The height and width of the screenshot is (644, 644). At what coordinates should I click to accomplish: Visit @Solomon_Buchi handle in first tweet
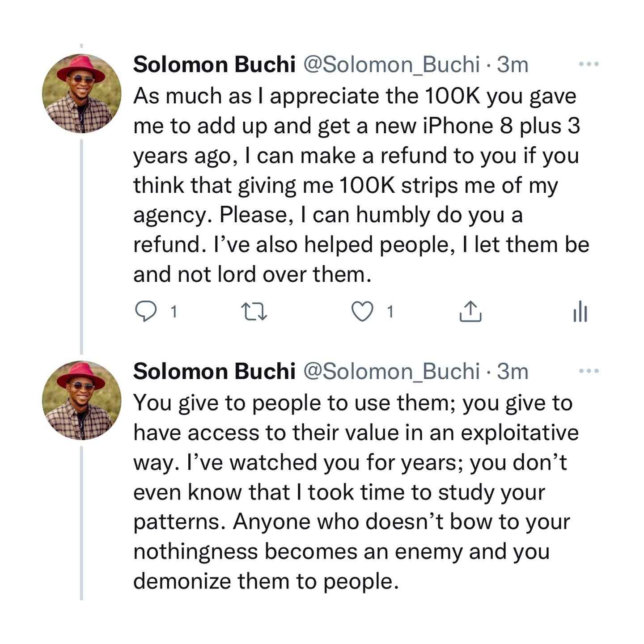click(392, 65)
